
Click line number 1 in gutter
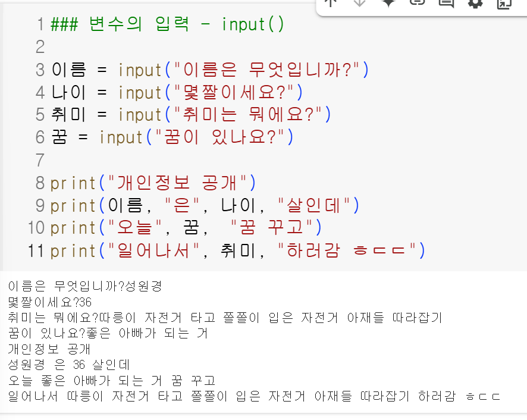coord(40,24)
